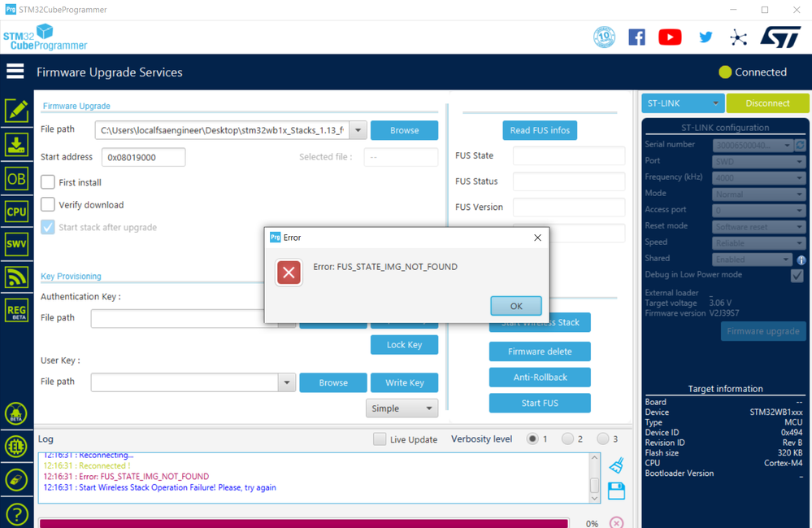Close the Error dialog with X
The image size is (812, 528).
coord(537,238)
